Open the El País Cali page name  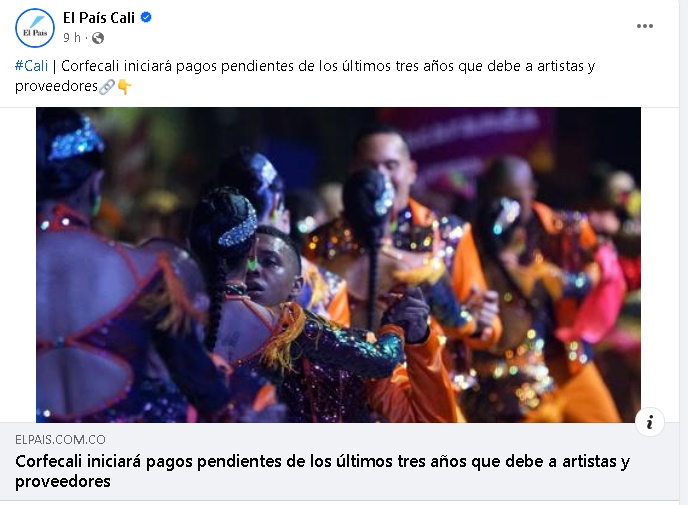click(x=99, y=18)
